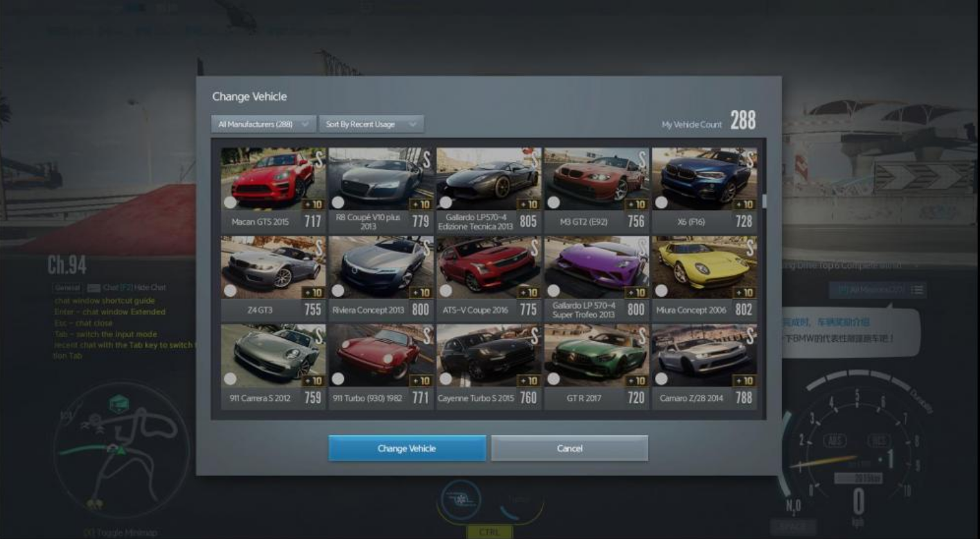Pick the red Macan GTS 2015 car picture
This screenshot has height=539, width=980.
click(273, 179)
